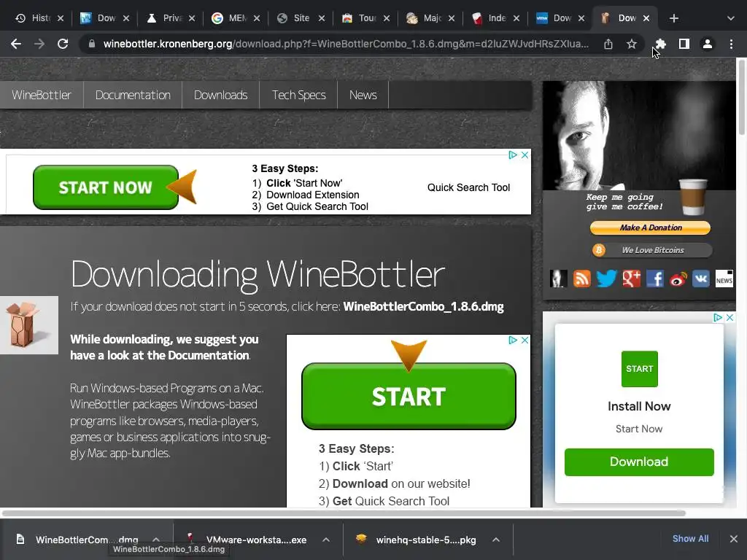
Task: Close the downloads bar
Action: point(734,539)
